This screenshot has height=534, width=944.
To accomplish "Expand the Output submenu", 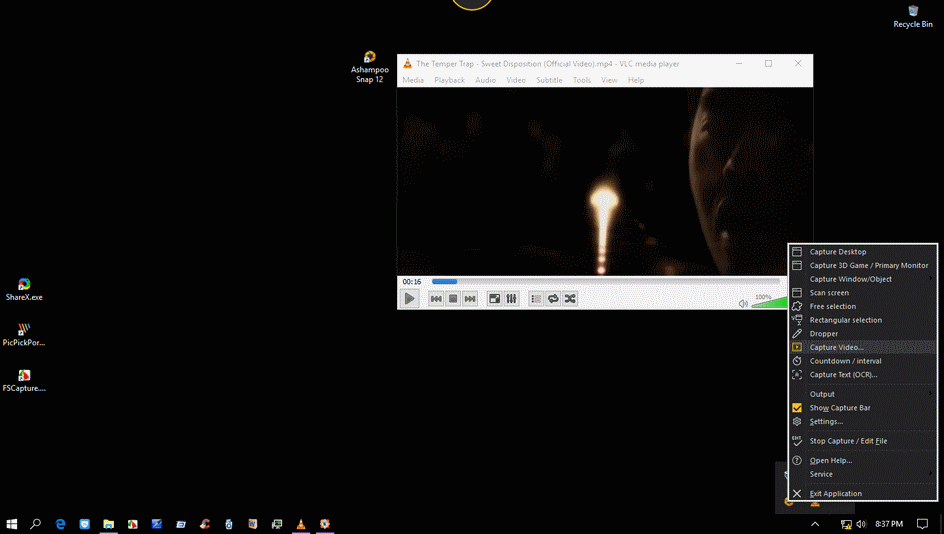I will 862,394.
